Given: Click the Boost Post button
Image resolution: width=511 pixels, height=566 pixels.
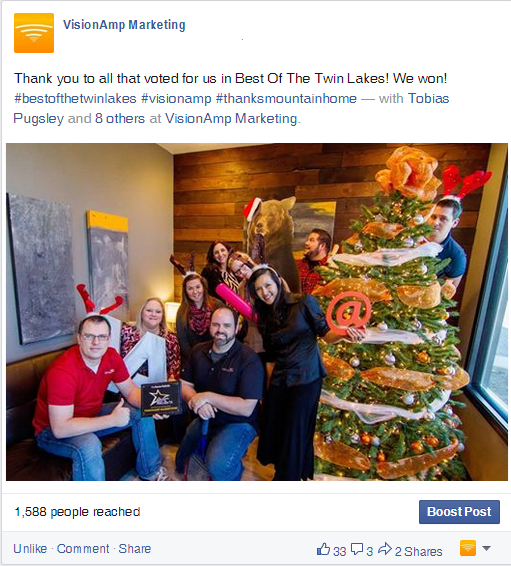Looking at the screenshot, I should pos(459,512).
